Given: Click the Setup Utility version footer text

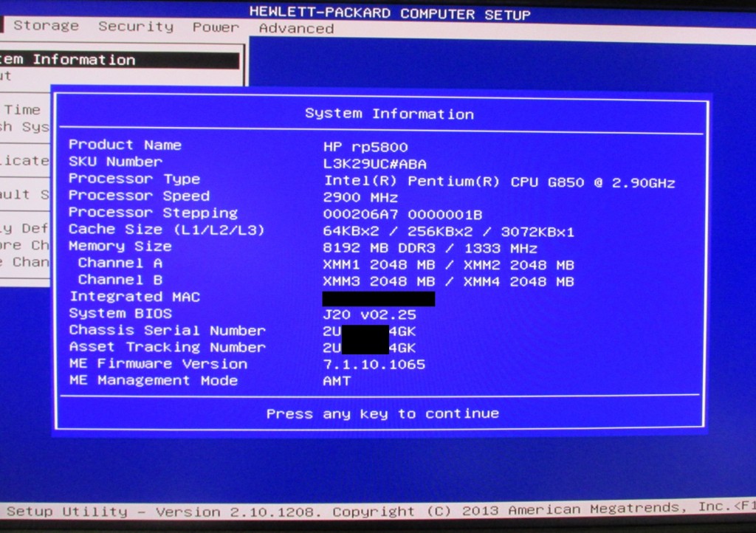Looking at the screenshot, I should 164,512.
